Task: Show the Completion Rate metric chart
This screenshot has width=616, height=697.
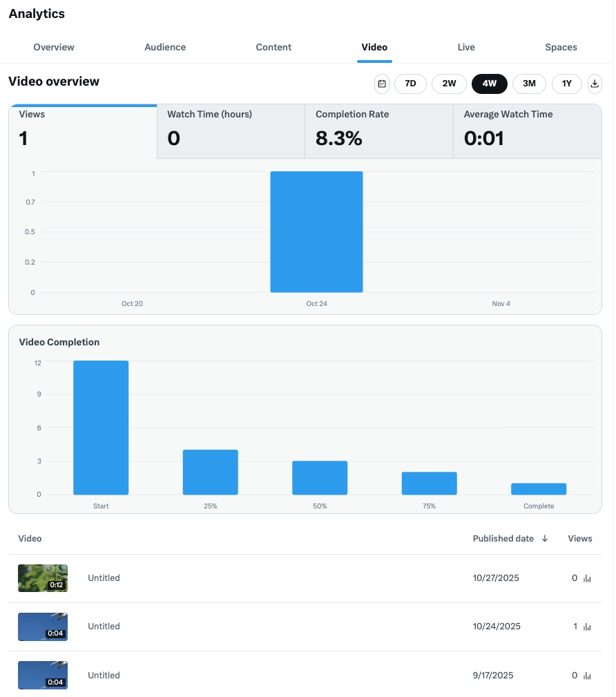Action: [378, 131]
